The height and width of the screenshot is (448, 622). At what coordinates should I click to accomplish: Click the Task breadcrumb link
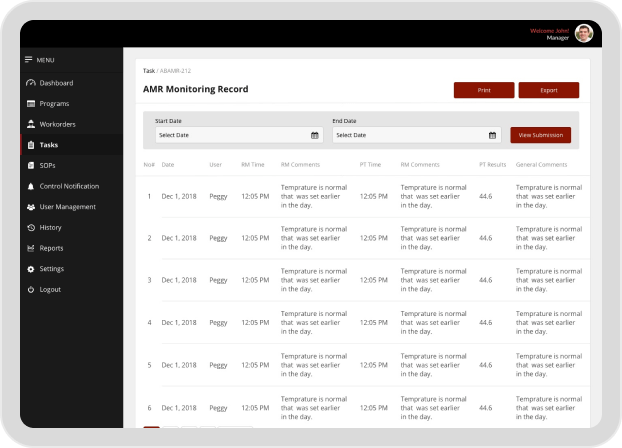148,71
